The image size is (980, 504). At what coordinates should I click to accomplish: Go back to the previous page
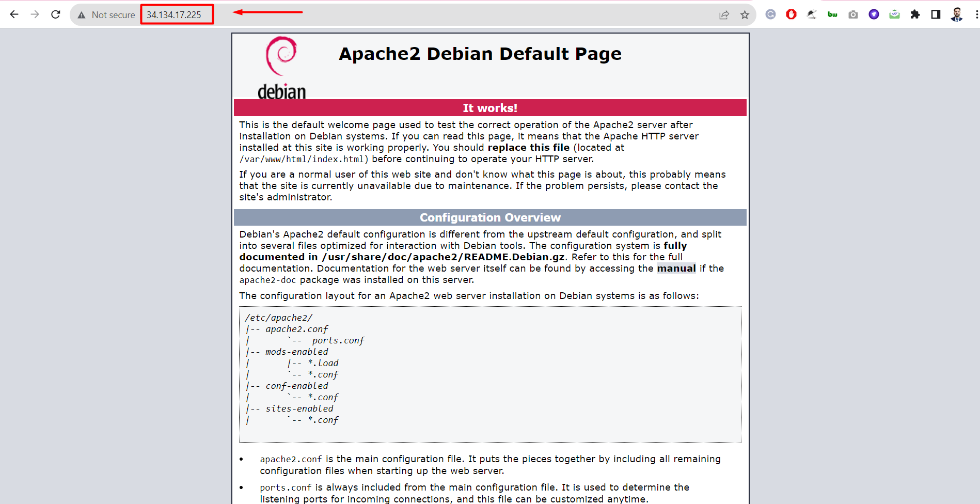pos(14,14)
